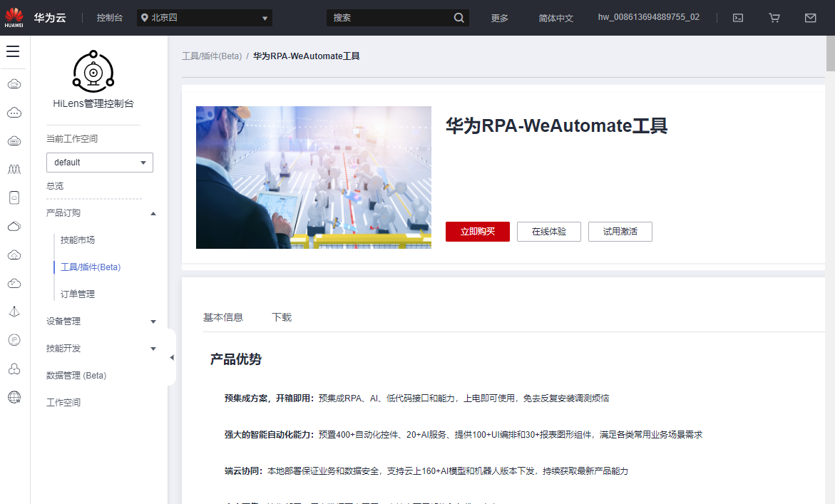Viewport: 835px width, 504px height.
Task: Open account menu hw_008613694889755_02
Action: 649,17
